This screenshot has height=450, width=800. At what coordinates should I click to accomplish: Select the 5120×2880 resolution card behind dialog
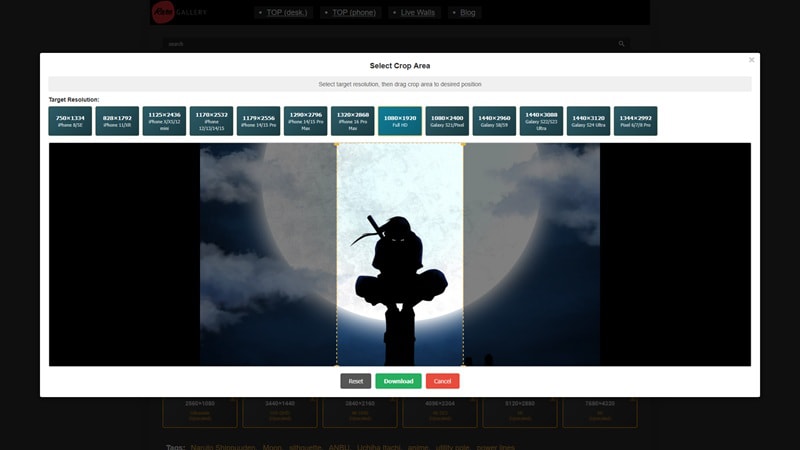click(x=520, y=411)
